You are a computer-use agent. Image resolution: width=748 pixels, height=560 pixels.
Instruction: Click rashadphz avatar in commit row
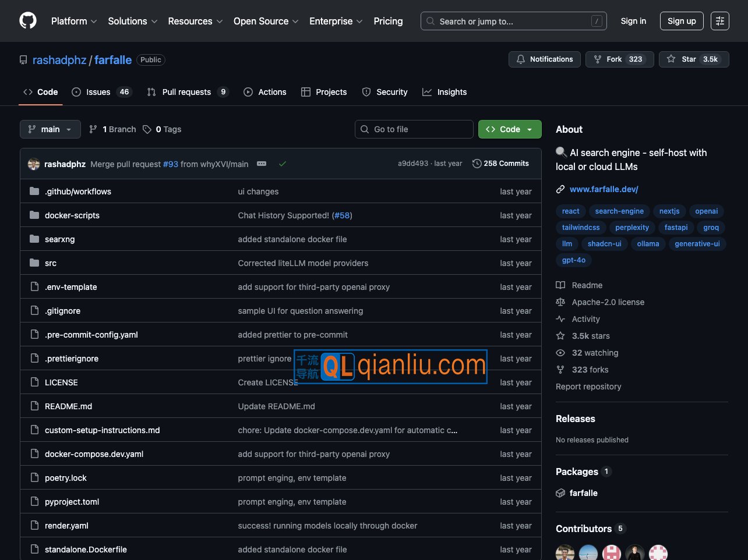pos(34,164)
